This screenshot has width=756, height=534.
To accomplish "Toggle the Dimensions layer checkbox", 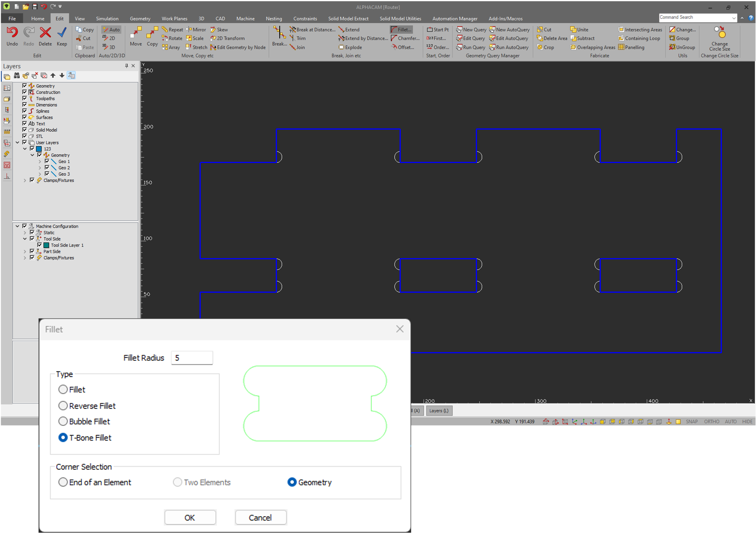I will point(25,105).
